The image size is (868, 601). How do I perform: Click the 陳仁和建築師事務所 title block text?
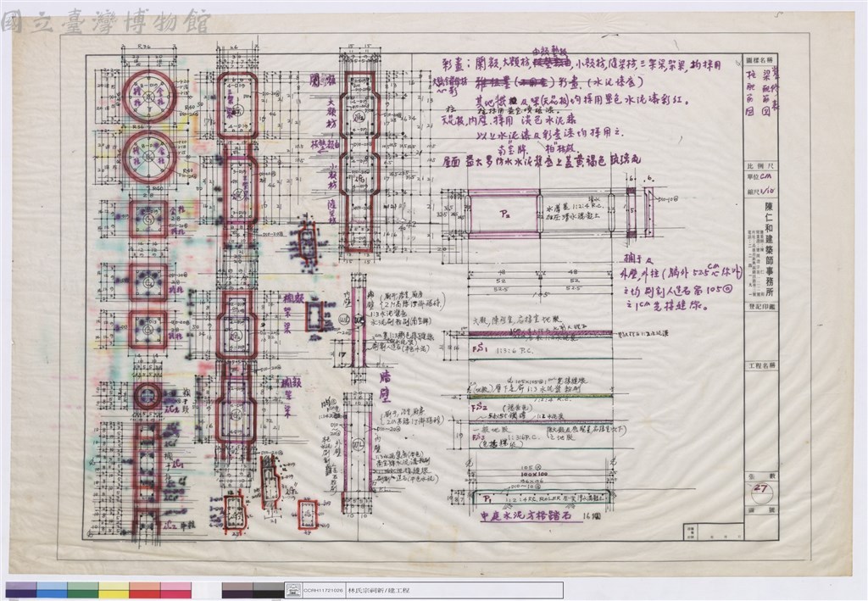[769, 250]
